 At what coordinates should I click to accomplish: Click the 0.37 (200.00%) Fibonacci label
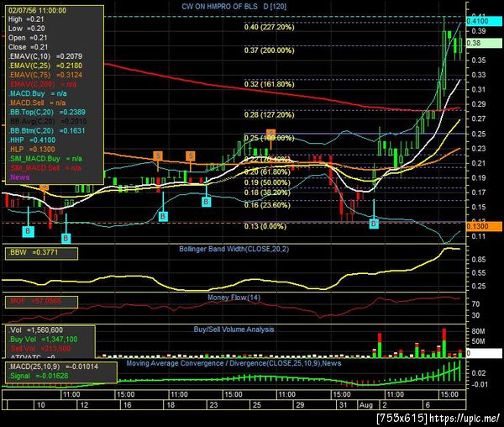coord(269,50)
